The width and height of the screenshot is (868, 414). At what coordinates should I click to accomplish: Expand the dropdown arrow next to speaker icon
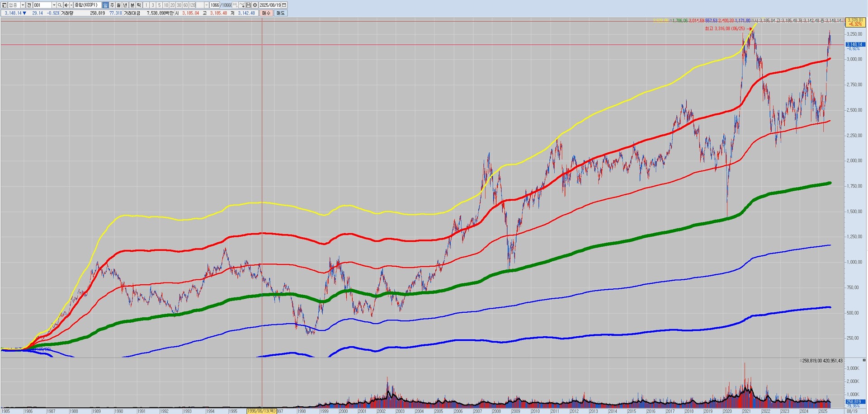pos(71,5)
